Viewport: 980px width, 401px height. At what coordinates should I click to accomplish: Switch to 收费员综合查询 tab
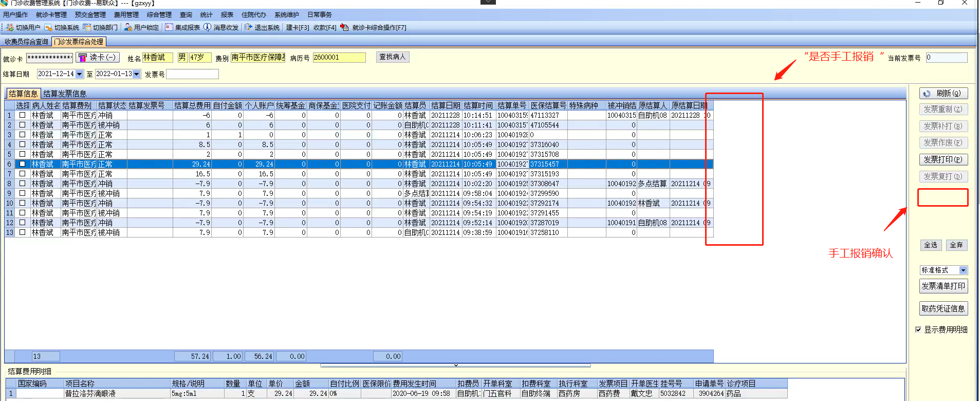point(26,42)
